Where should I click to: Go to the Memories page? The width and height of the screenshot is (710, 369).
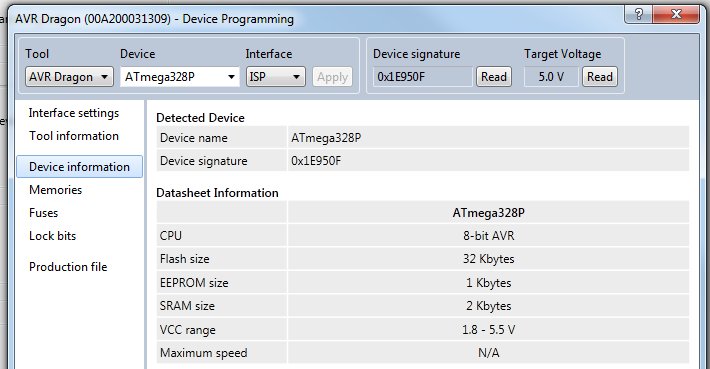pyautogui.click(x=55, y=190)
